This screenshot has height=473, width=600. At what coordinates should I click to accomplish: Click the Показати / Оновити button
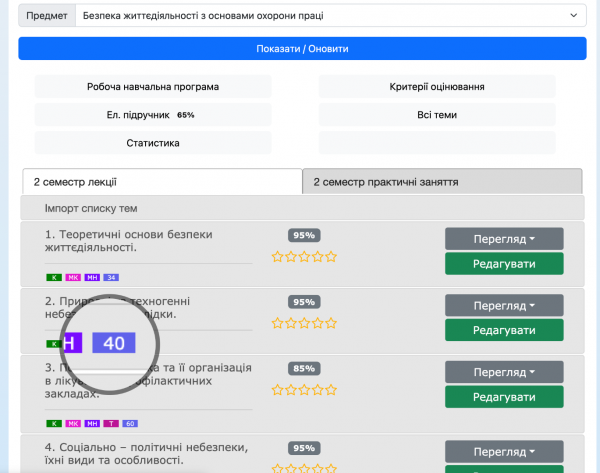pos(302,49)
